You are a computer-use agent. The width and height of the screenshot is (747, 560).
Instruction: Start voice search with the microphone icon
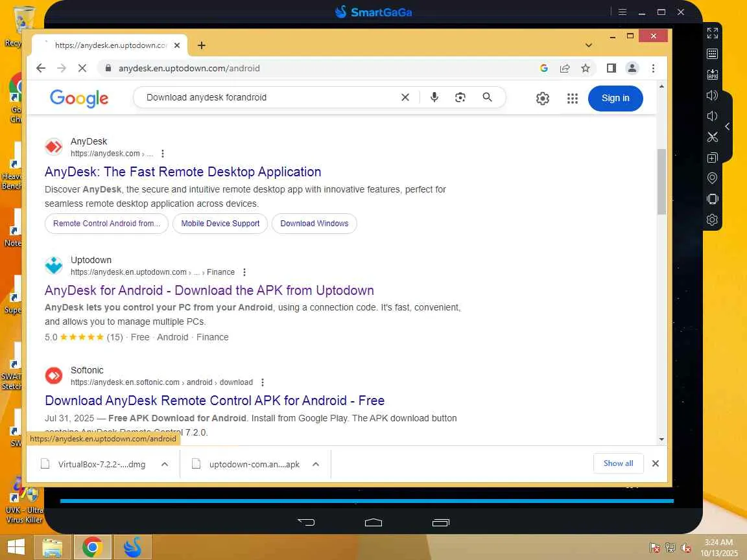pos(434,97)
